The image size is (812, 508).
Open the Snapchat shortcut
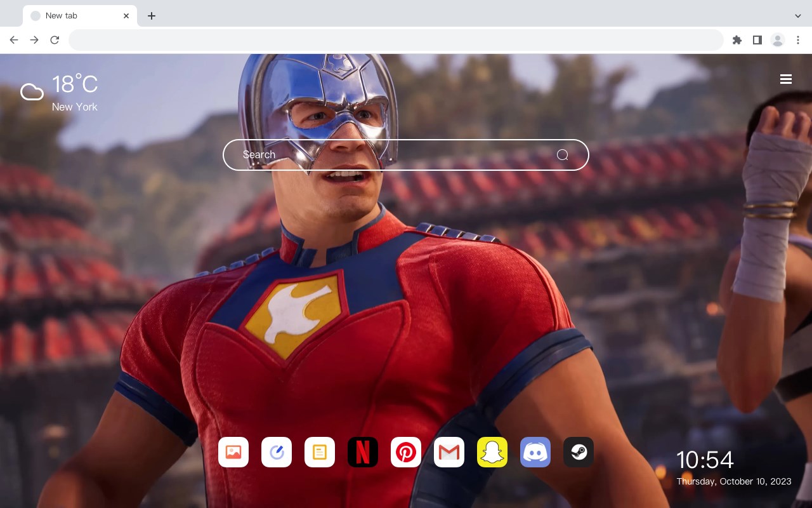click(492, 452)
